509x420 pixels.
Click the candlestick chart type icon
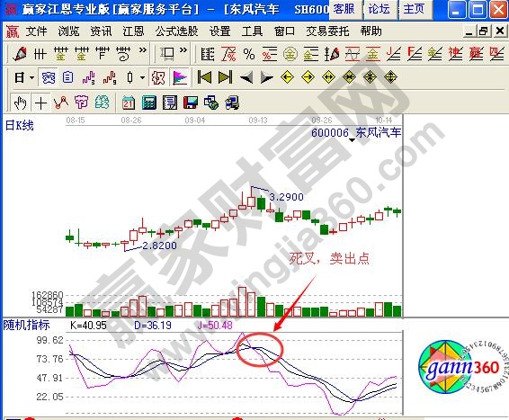(129, 77)
